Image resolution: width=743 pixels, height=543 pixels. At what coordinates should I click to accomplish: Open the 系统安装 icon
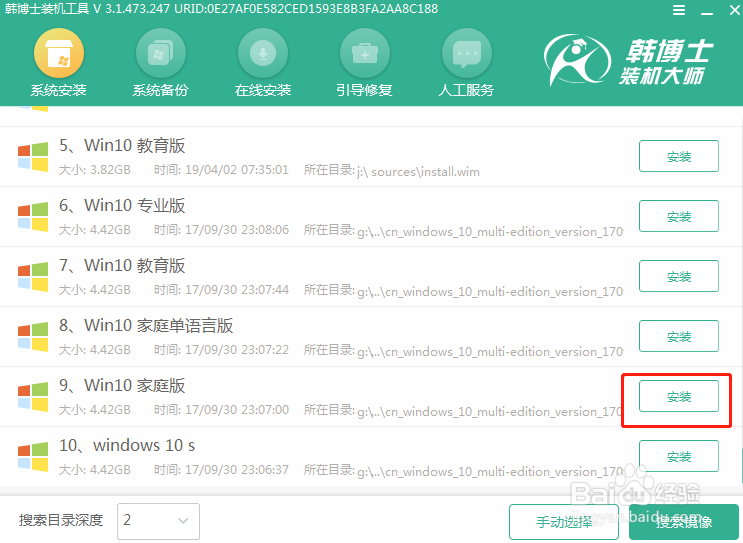pos(59,53)
